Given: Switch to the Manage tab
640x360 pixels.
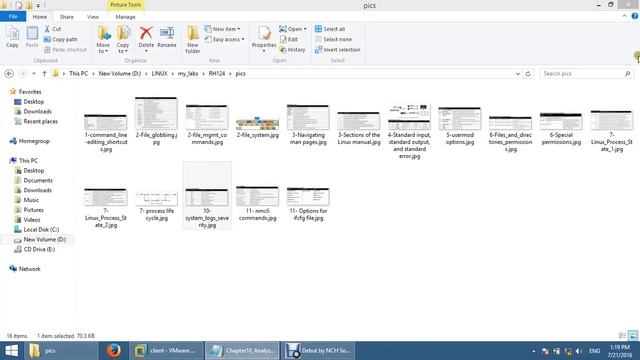Looking at the screenshot, I should point(125,17).
